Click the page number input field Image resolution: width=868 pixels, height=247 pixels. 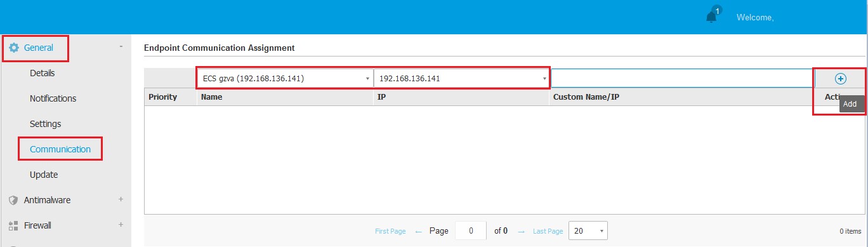point(471,231)
